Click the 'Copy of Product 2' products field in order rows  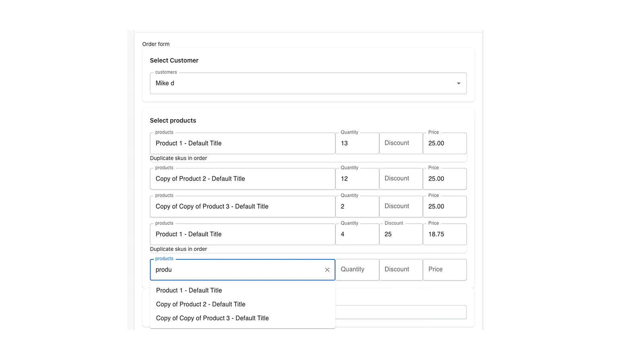tap(243, 179)
